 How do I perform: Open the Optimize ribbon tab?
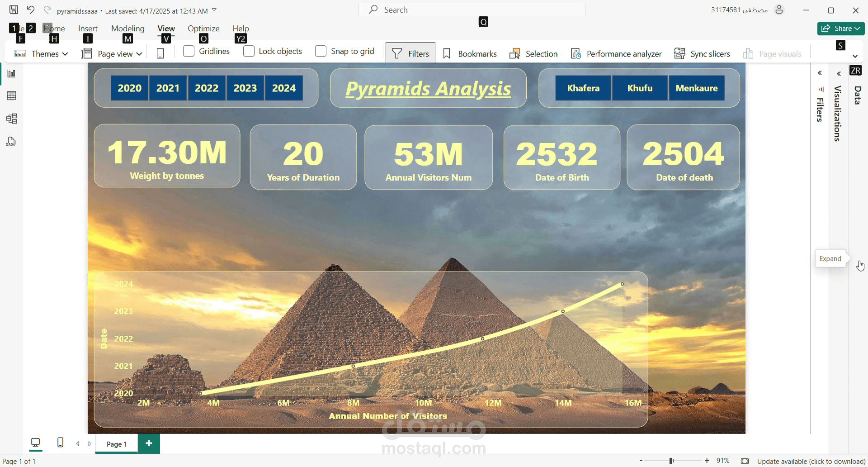click(203, 29)
